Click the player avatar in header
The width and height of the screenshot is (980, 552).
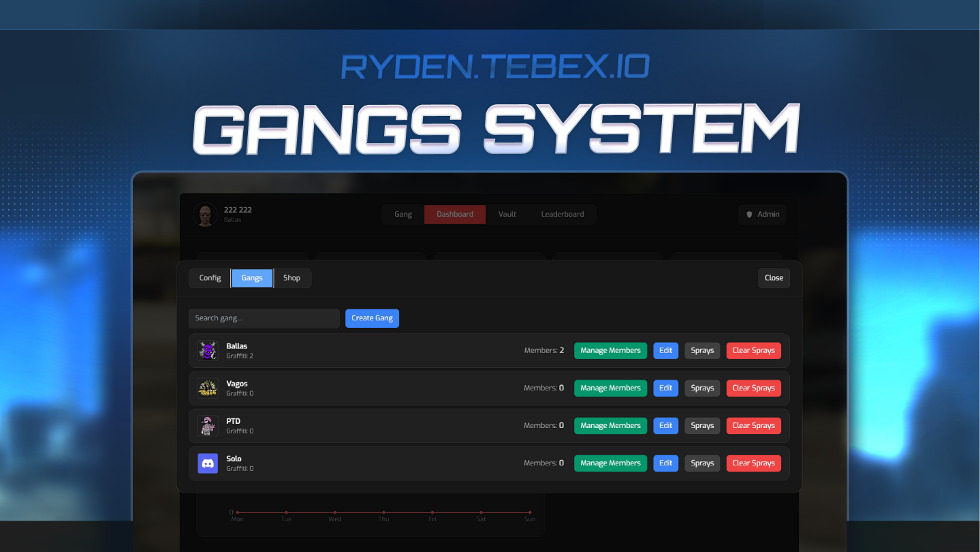pyautogui.click(x=205, y=215)
